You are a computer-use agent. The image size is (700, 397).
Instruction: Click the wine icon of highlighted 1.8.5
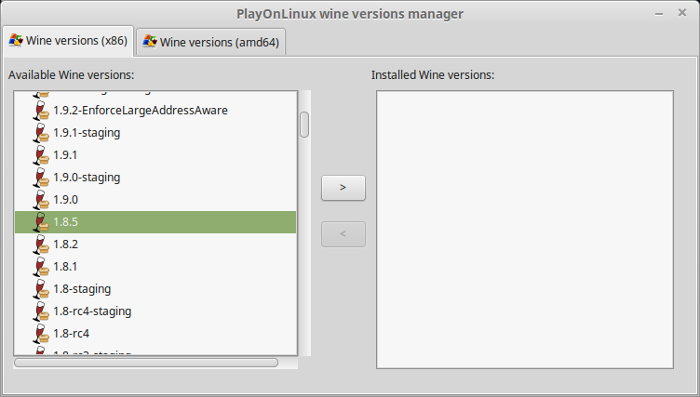click(x=41, y=222)
